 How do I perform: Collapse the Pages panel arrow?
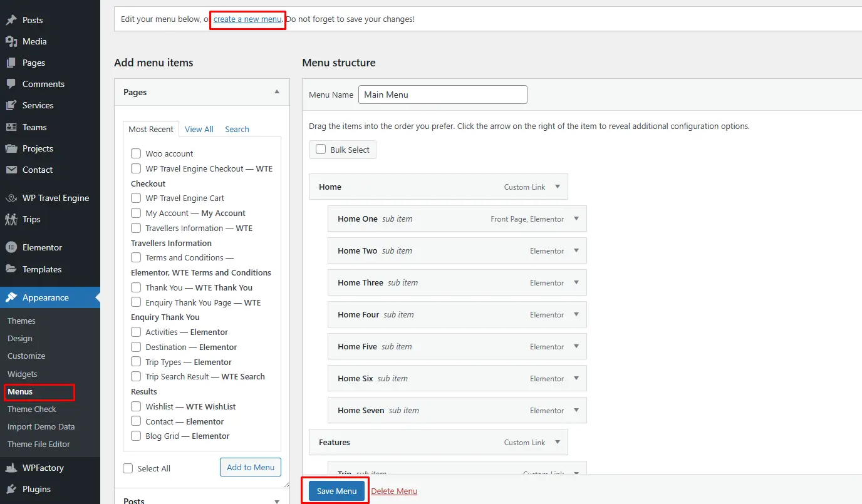click(277, 92)
